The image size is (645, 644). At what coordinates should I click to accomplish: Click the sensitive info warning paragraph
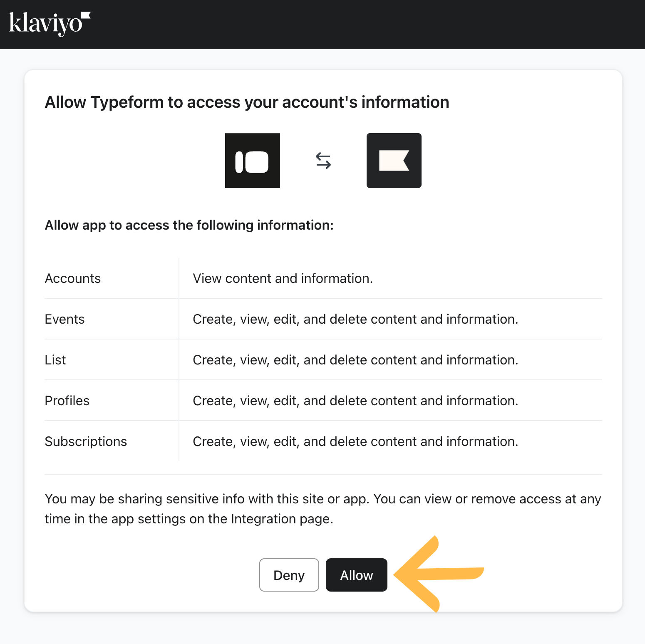point(323,509)
